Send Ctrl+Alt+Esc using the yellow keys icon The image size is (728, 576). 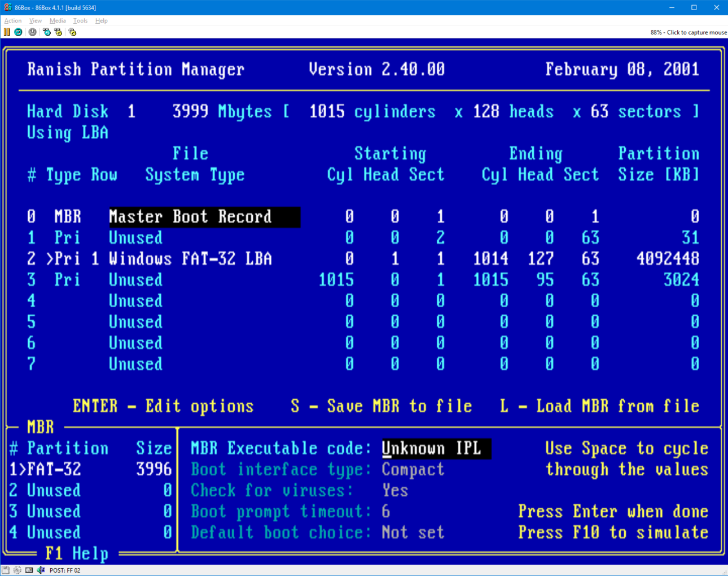click(x=58, y=32)
